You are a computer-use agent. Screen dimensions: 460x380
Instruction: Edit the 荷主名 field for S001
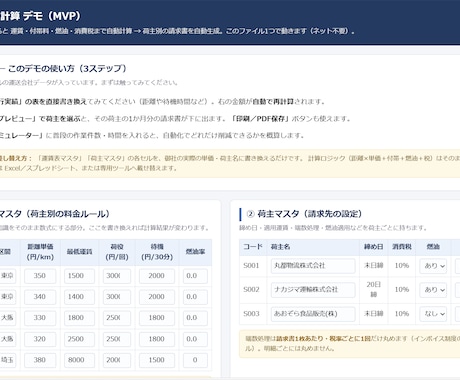(x=313, y=266)
